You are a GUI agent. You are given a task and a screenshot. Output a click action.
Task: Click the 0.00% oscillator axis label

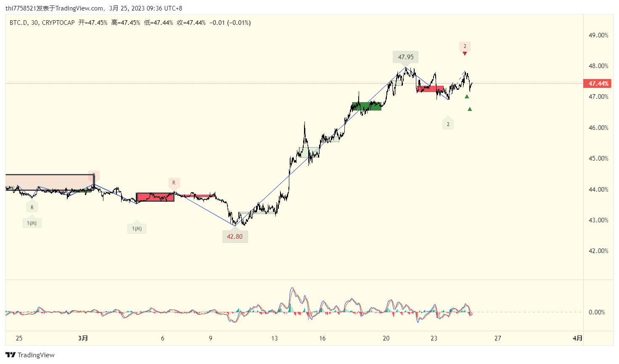(x=597, y=312)
